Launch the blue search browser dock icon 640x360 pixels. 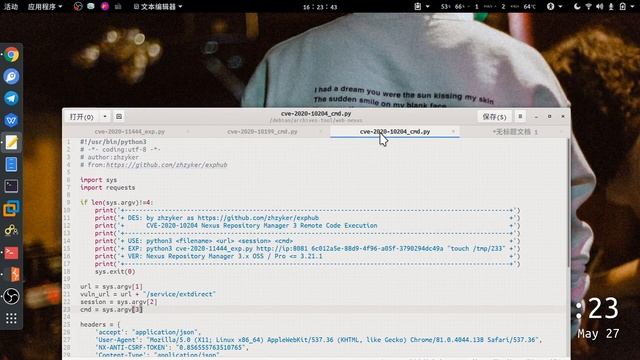click(11, 76)
